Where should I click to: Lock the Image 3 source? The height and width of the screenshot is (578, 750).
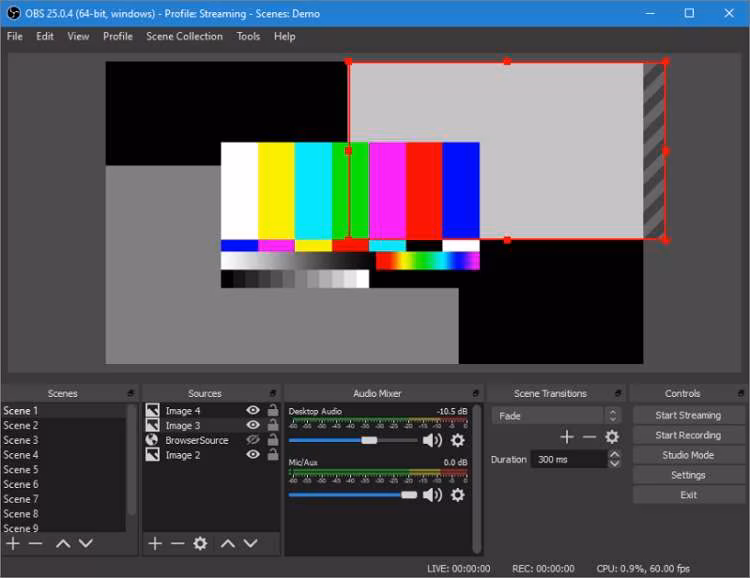point(273,425)
